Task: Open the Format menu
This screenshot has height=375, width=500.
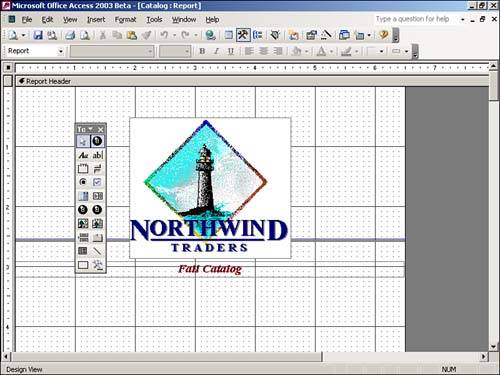Action: (125, 20)
